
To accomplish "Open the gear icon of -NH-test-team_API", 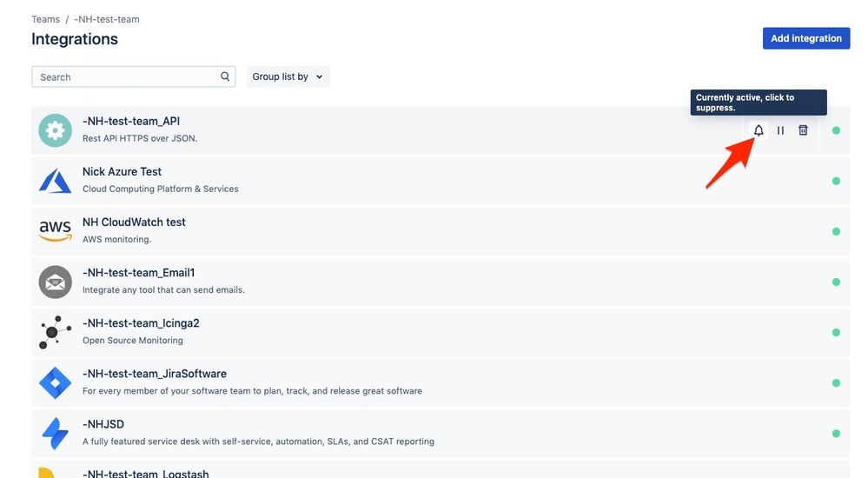I will pos(55,130).
